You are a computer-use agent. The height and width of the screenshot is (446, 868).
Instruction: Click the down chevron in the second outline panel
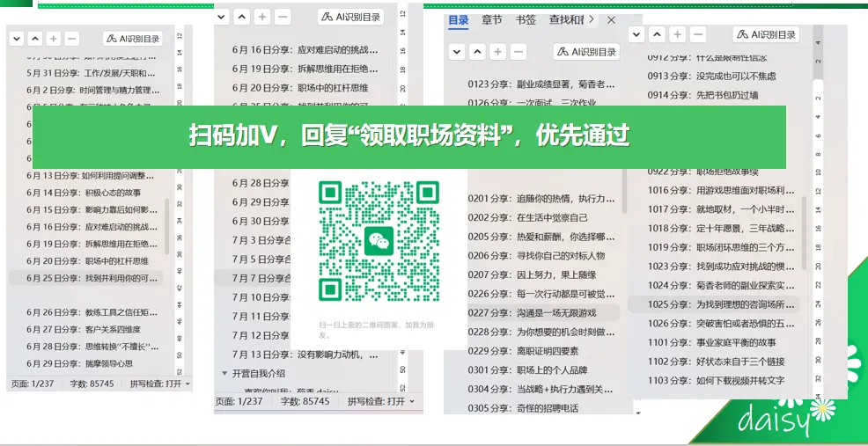click(222, 17)
